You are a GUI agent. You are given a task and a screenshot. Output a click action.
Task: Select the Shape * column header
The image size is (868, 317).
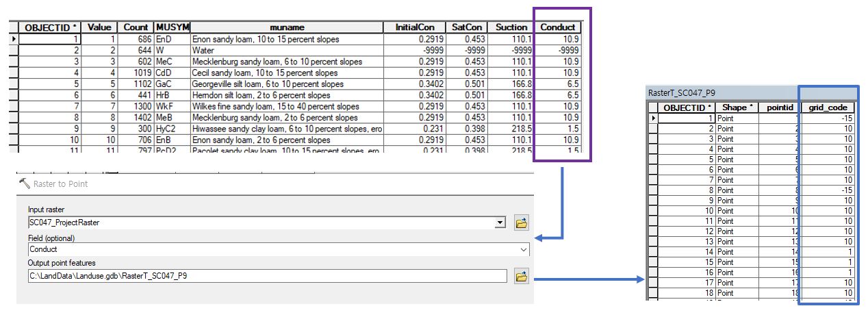pyautogui.click(x=737, y=107)
